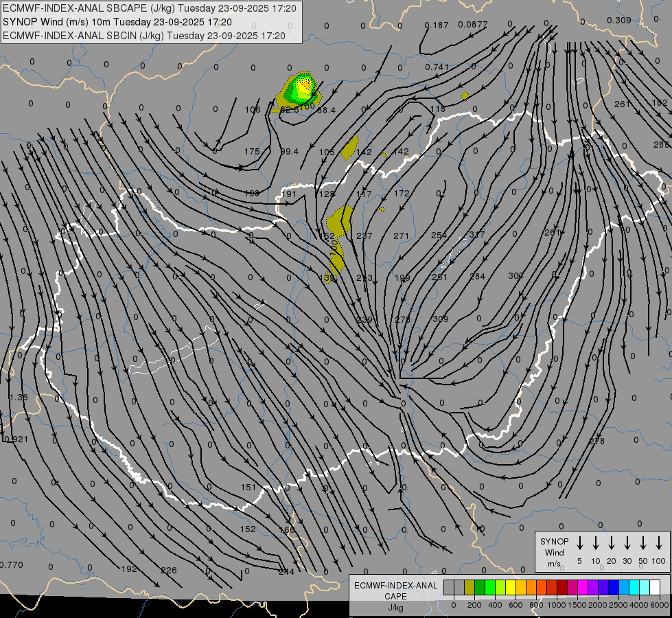This screenshot has width=672, height=618.
Task: Click the map value 0.309
Action: 619,20
